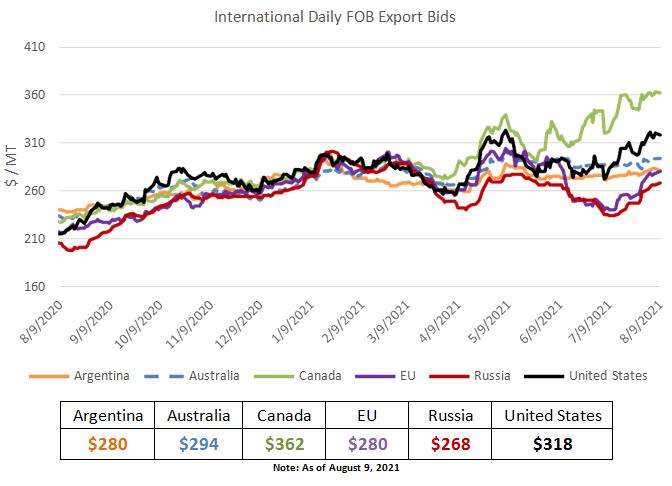Click the United States legend entry

pyautogui.click(x=607, y=376)
